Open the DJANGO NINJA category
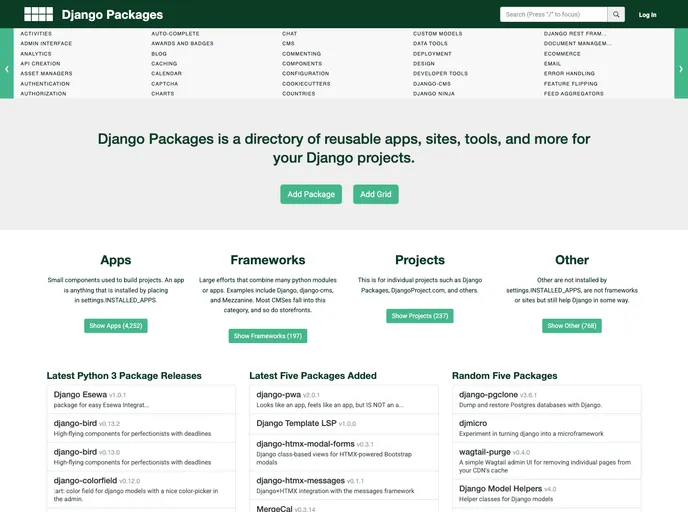Image resolution: width=688 pixels, height=512 pixels. (x=434, y=93)
